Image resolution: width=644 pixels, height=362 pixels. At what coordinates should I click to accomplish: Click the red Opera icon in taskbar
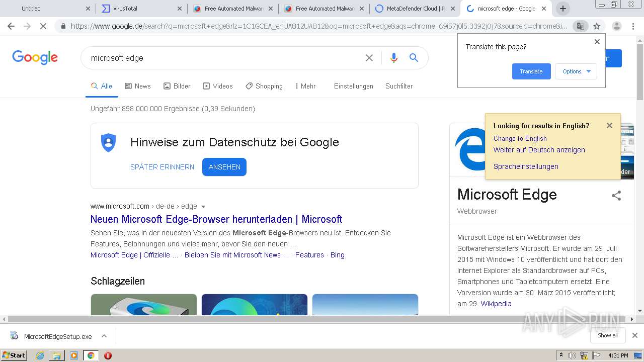coord(108,355)
